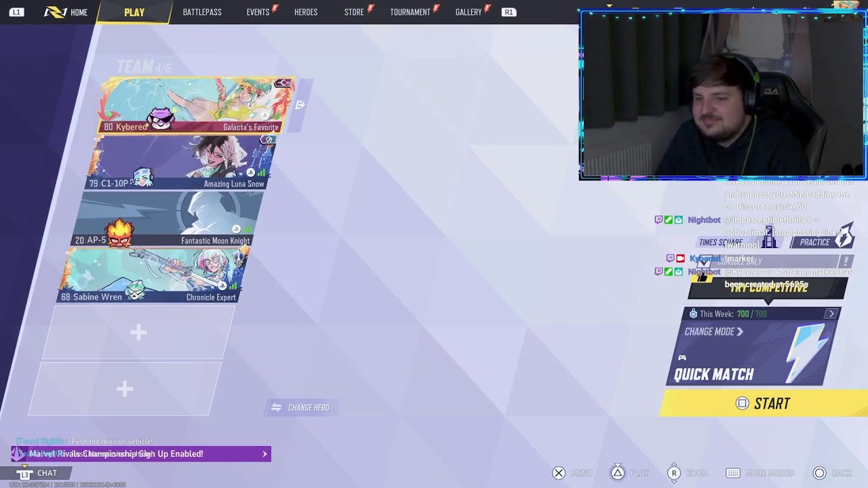Click the leave team exit icon
The width and height of the screenshot is (868, 488).
point(300,105)
